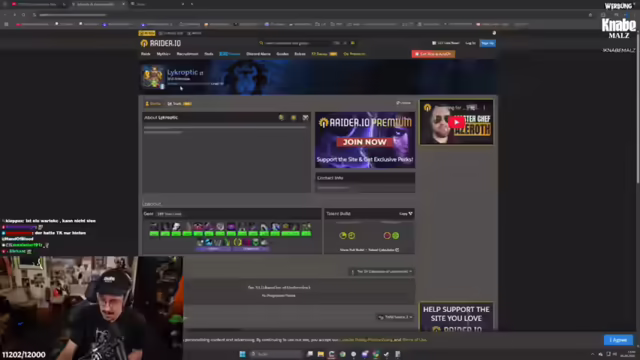The height and width of the screenshot is (360, 640).
Task: Open the Raids navigation menu
Action: (x=146, y=54)
